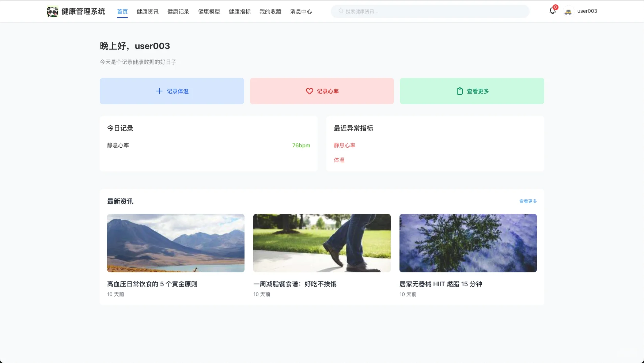Open the 高血压日常饮食 article thumbnail
644x363 pixels.
tap(175, 243)
